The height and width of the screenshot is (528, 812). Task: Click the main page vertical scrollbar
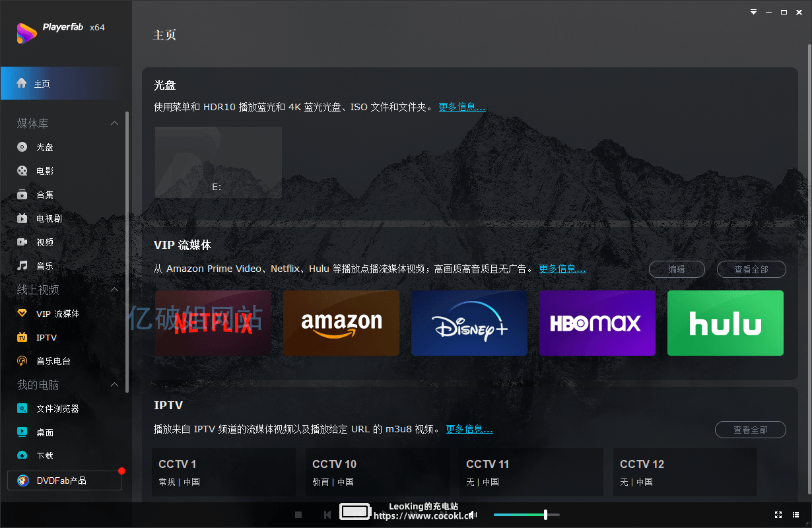809,271
